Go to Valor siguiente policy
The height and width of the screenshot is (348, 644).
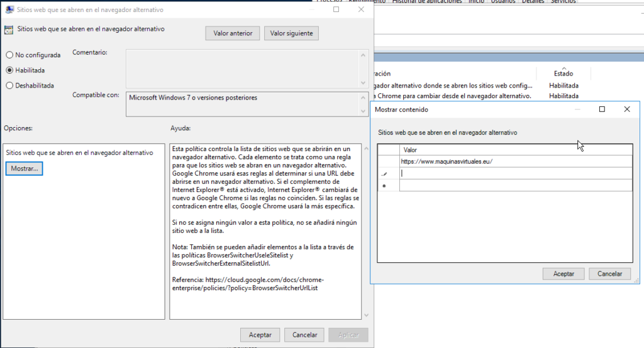click(291, 33)
